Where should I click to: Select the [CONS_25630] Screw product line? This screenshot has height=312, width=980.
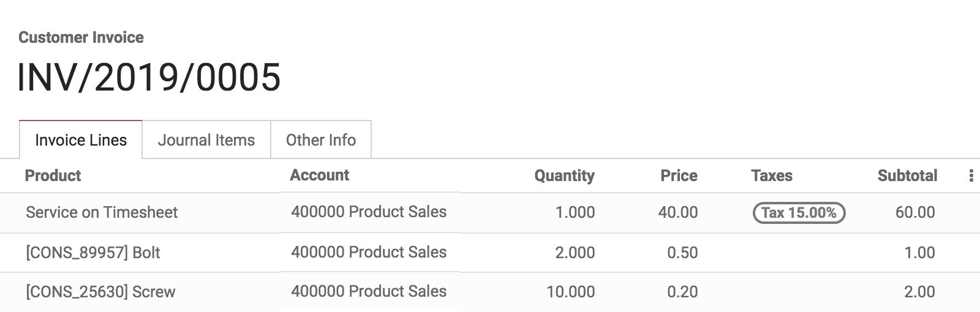coord(100,292)
